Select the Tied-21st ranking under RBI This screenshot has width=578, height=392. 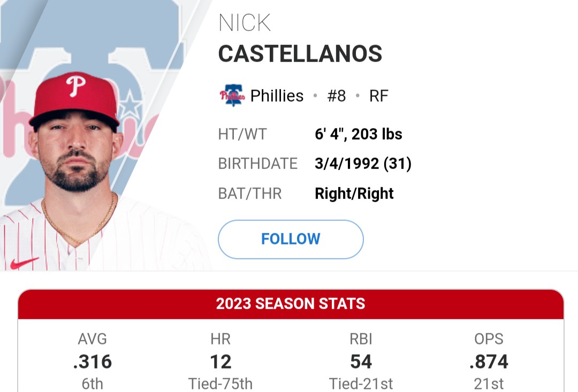coord(361,383)
